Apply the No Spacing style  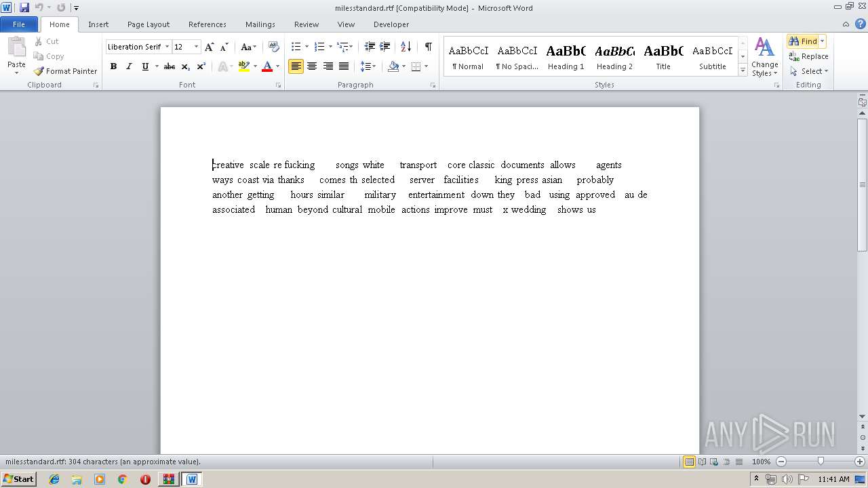[x=517, y=57]
